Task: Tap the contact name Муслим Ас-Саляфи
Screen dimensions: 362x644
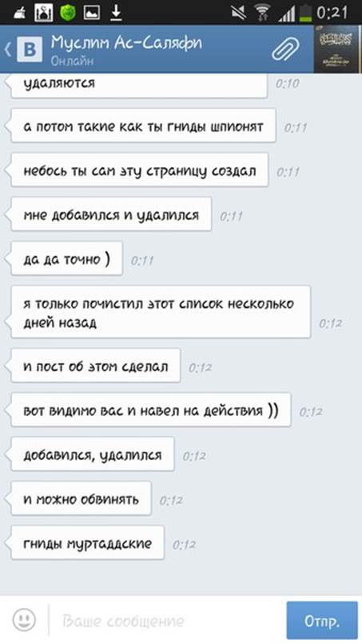Action: click(x=126, y=42)
